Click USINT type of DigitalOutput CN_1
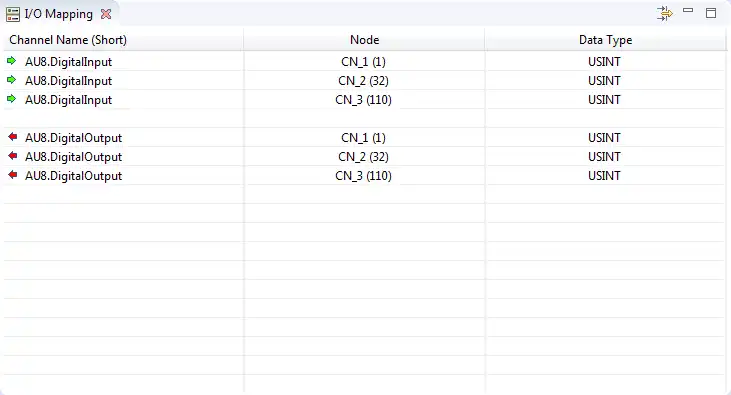Viewport: 731px width, 395px height. [604, 138]
